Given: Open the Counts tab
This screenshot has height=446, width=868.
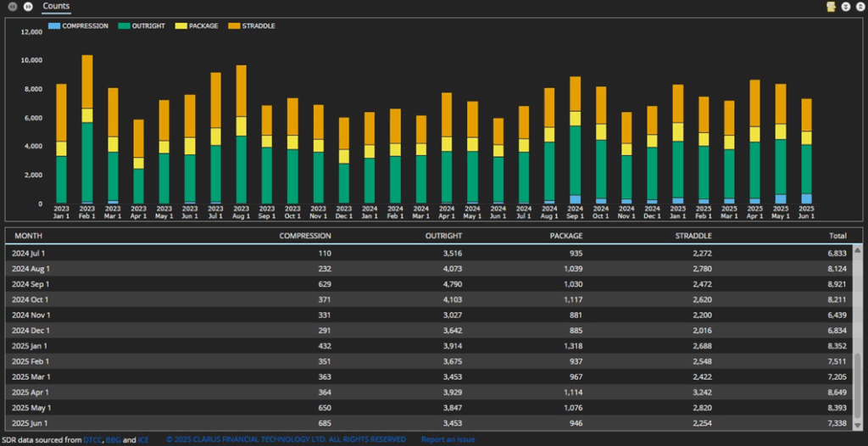Looking at the screenshot, I should pyautogui.click(x=56, y=7).
